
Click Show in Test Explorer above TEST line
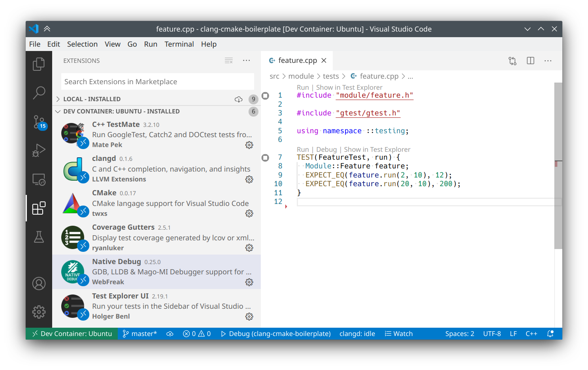coord(377,149)
